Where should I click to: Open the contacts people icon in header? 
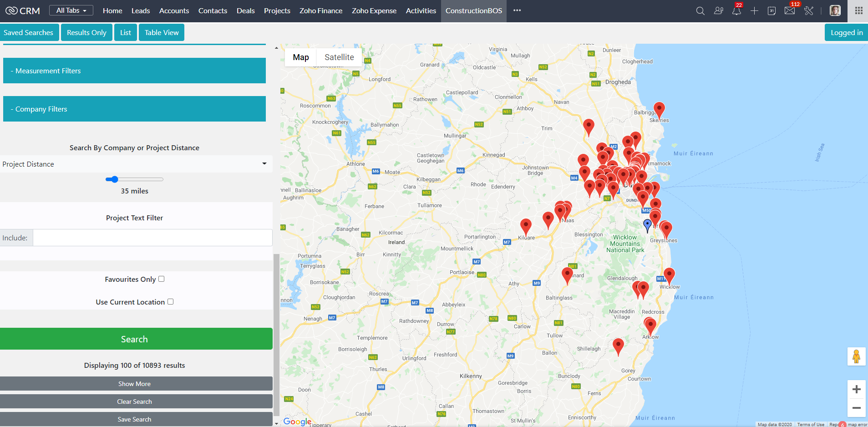click(x=719, y=11)
